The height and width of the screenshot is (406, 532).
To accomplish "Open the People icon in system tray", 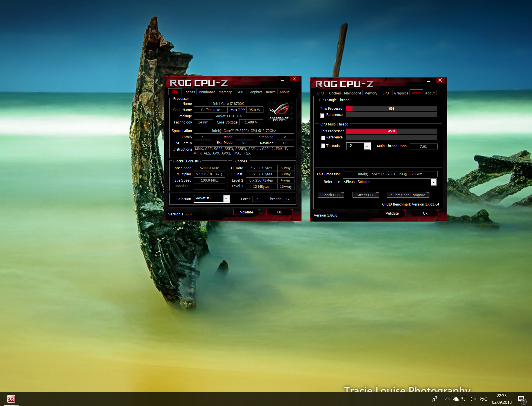I will [x=435, y=399].
